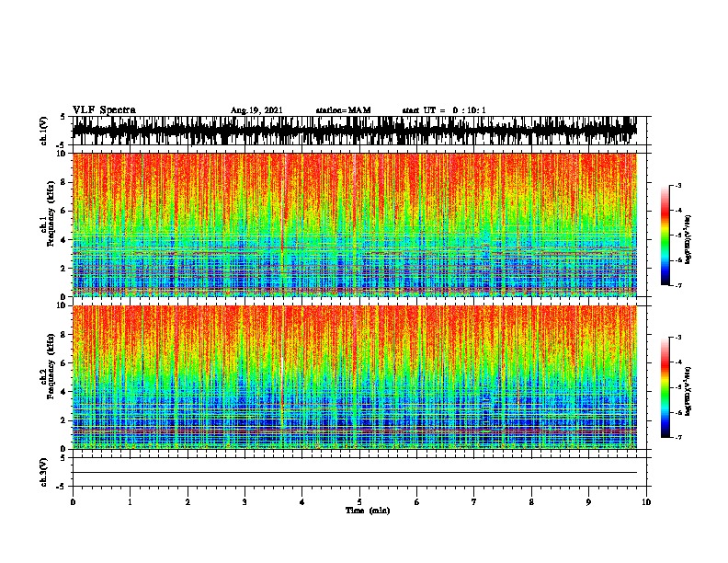Click the time axis tick "5"
The height and width of the screenshot is (563, 728).
(x=359, y=502)
